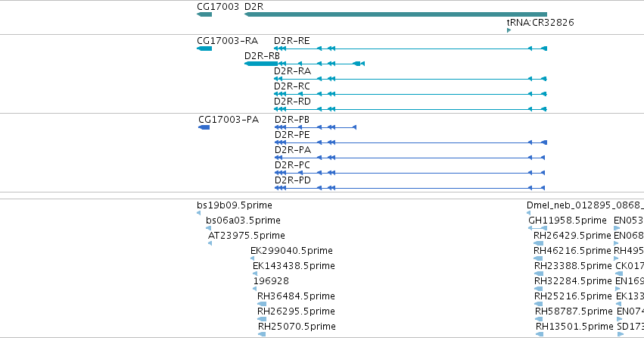Open the D2R-PD protein label
Screen dimensions: 644x338
click(x=293, y=180)
